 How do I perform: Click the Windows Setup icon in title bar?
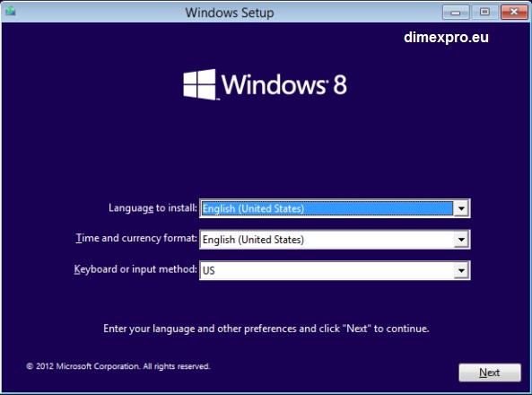pyautogui.click(x=11, y=12)
